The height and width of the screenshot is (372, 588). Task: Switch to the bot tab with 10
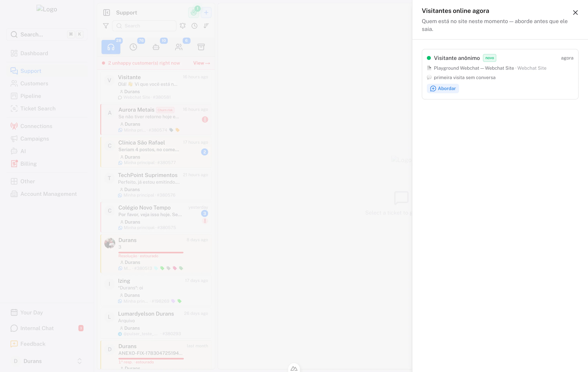point(156,47)
